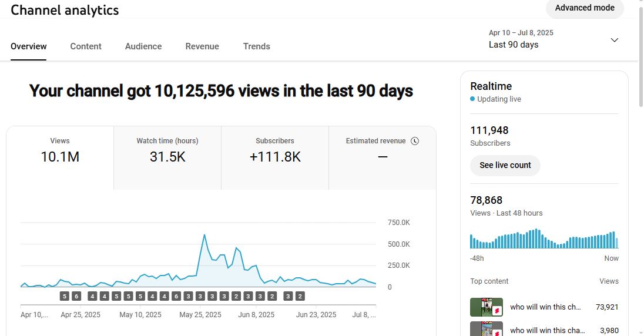Switch to the Trends tab
The height and width of the screenshot is (336, 644).
(x=257, y=46)
